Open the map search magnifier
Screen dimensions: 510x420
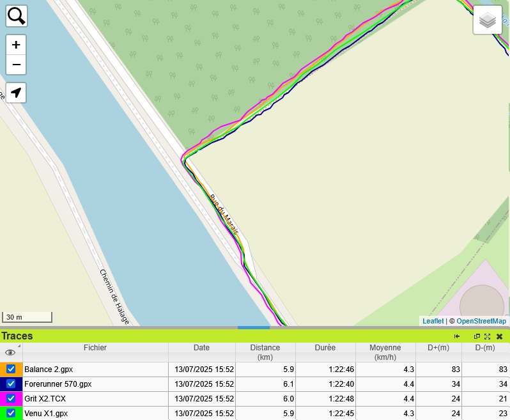click(17, 16)
